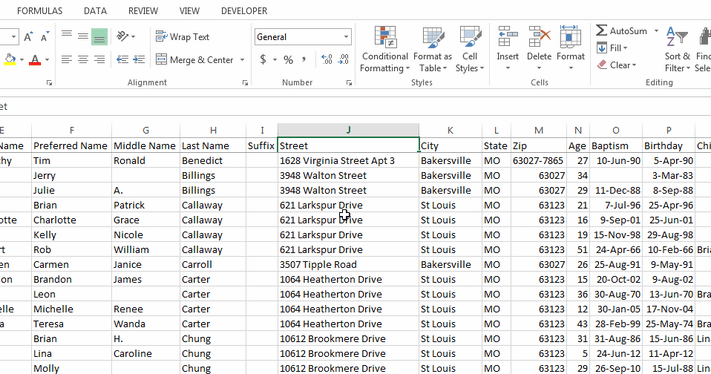711x374 pixels.
Task: Increase decimal places
Action: click(326, 60)
